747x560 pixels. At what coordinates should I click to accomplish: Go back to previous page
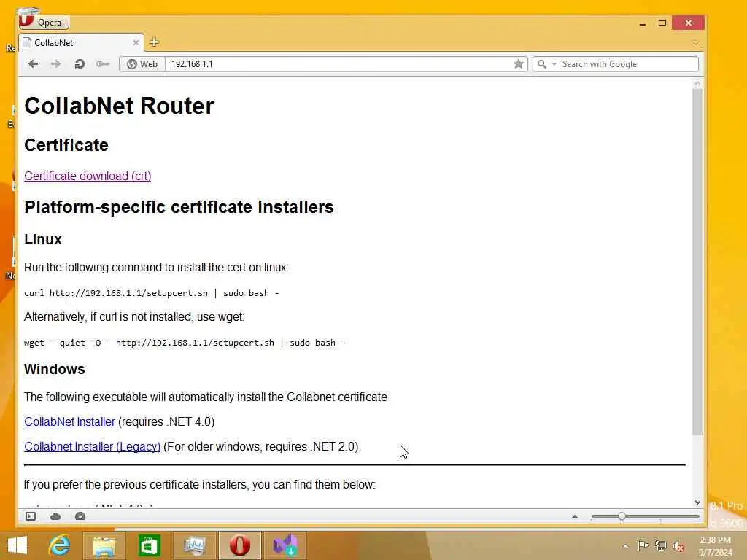[x=33, y=64]
